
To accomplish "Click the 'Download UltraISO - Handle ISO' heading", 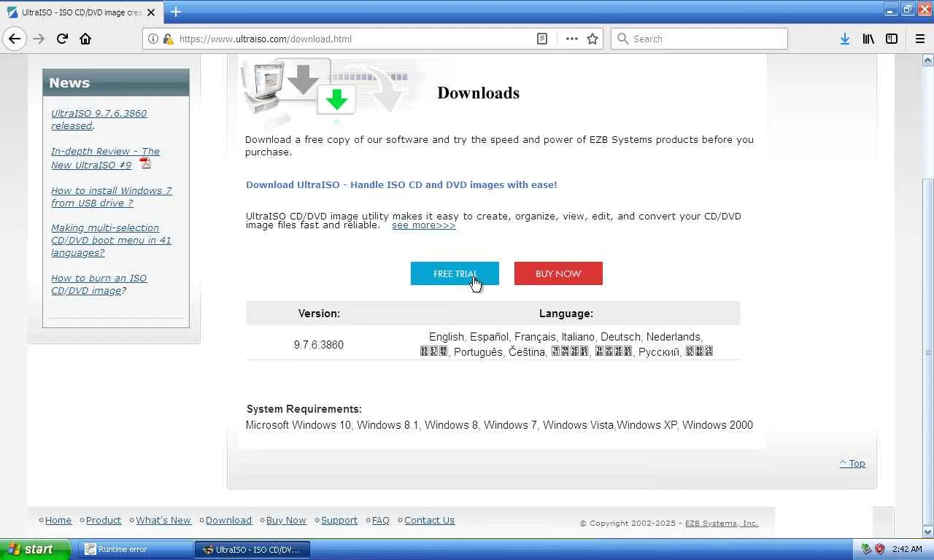I will (401, 184).
